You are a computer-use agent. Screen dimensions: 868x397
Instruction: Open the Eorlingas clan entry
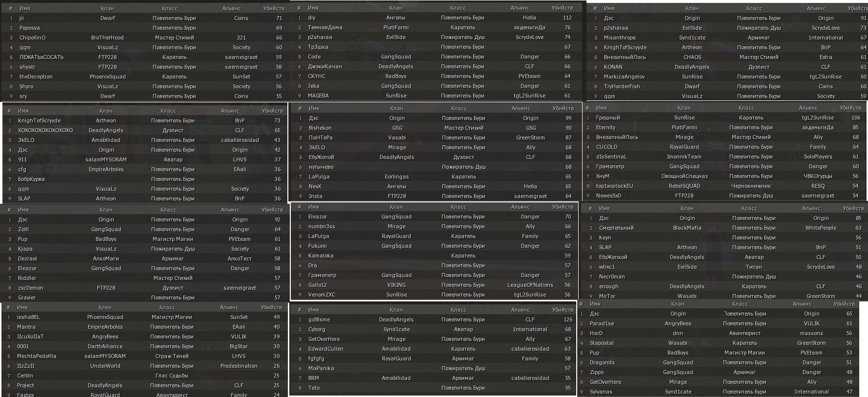(397, 177)
